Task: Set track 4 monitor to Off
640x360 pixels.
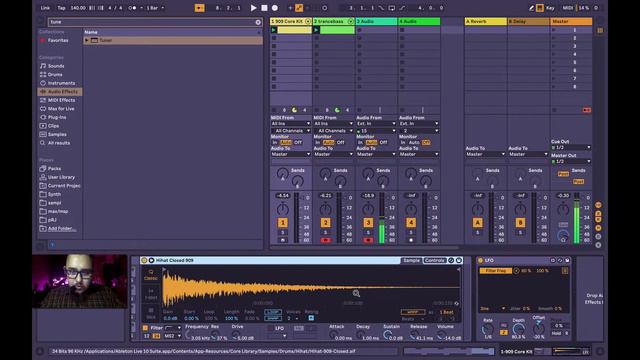Action: pos(426,142)
